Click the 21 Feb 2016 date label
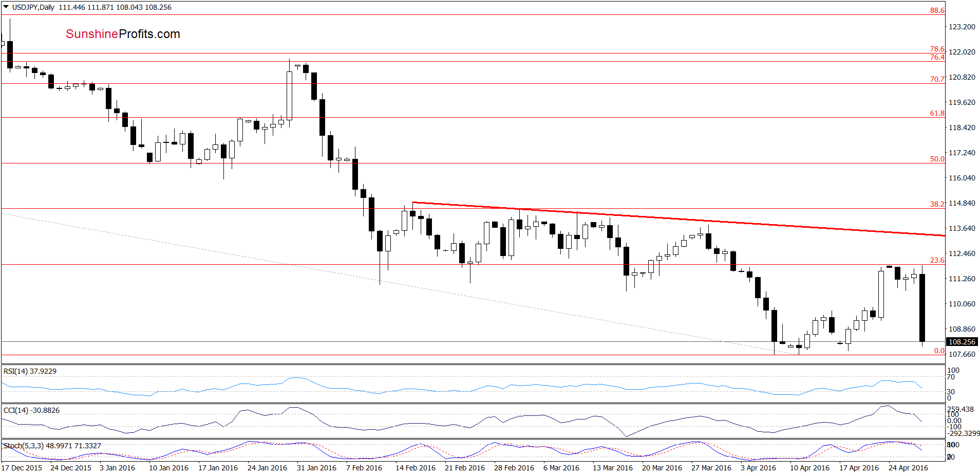The image size is (980, 475). [465, 468]
